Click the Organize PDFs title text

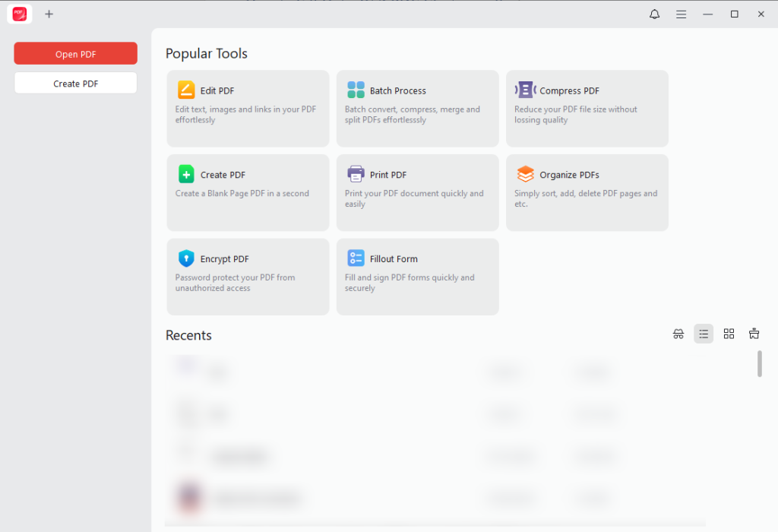570,176
